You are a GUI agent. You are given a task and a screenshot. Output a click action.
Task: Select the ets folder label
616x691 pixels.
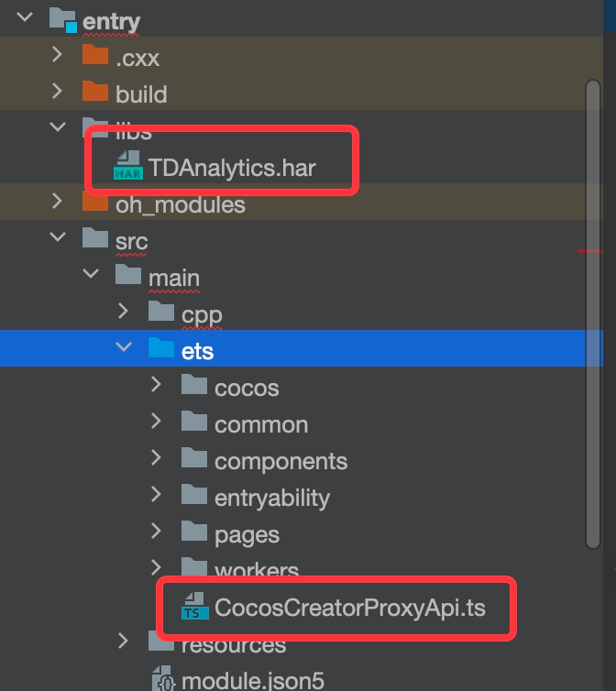(198, 351)
